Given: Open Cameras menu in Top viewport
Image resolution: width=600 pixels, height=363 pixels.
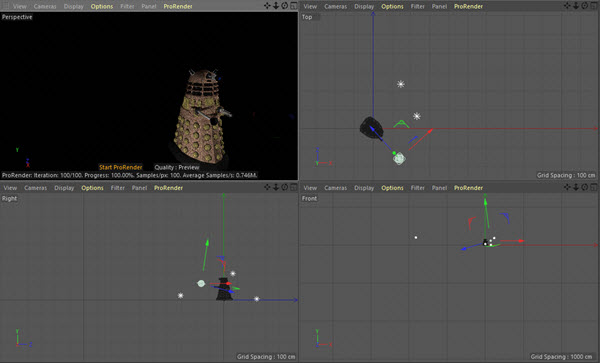Looking at the screenshot, I should [x=336, y=7].
